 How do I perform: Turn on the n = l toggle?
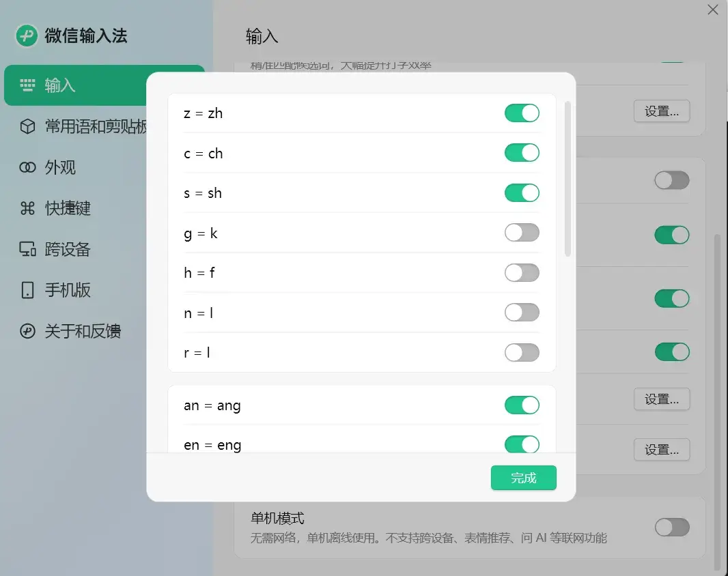[522, 313]
